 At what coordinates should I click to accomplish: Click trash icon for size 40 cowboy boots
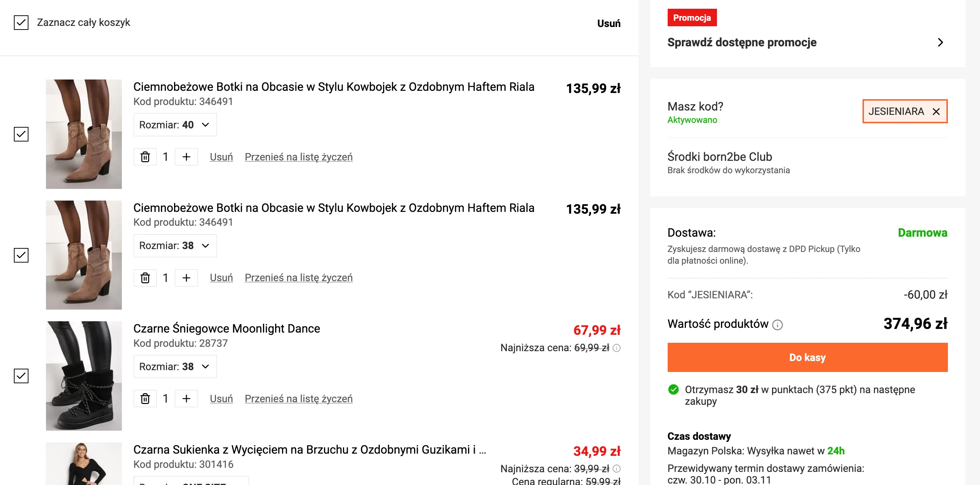(145, 157)
